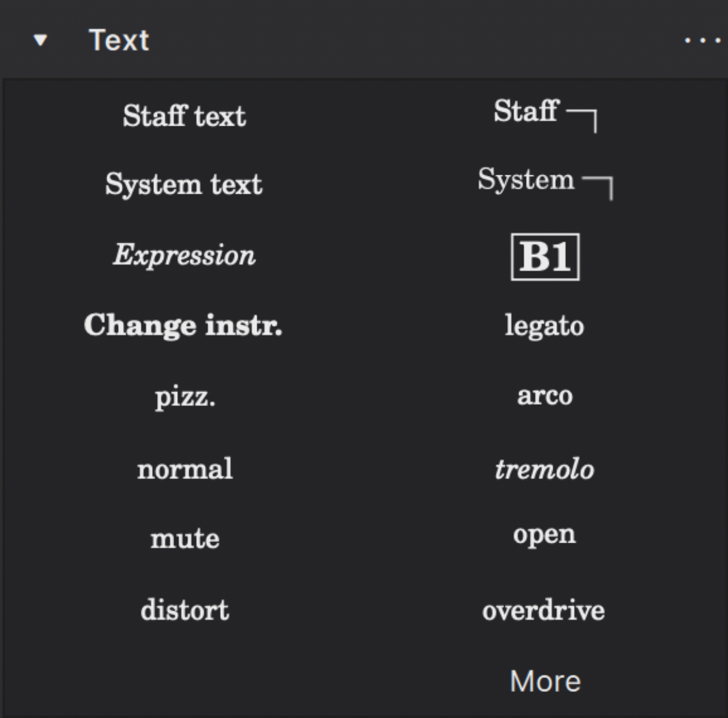Viewport: 728px width, 718px height.
Task: Apply the arco technique text
Action: (545, 396)
